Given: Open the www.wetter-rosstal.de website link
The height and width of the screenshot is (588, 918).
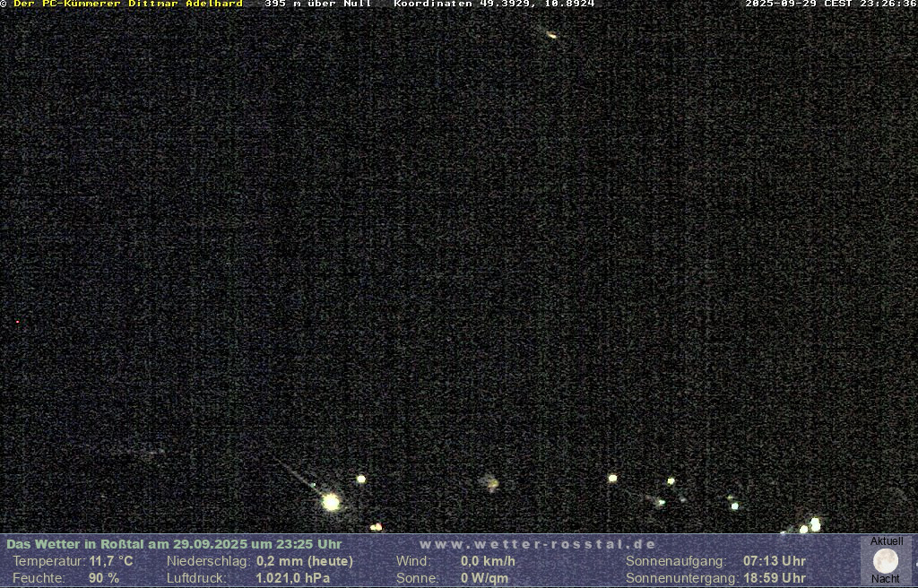Looking at the screenshot, I should click(x=537, y=544).
